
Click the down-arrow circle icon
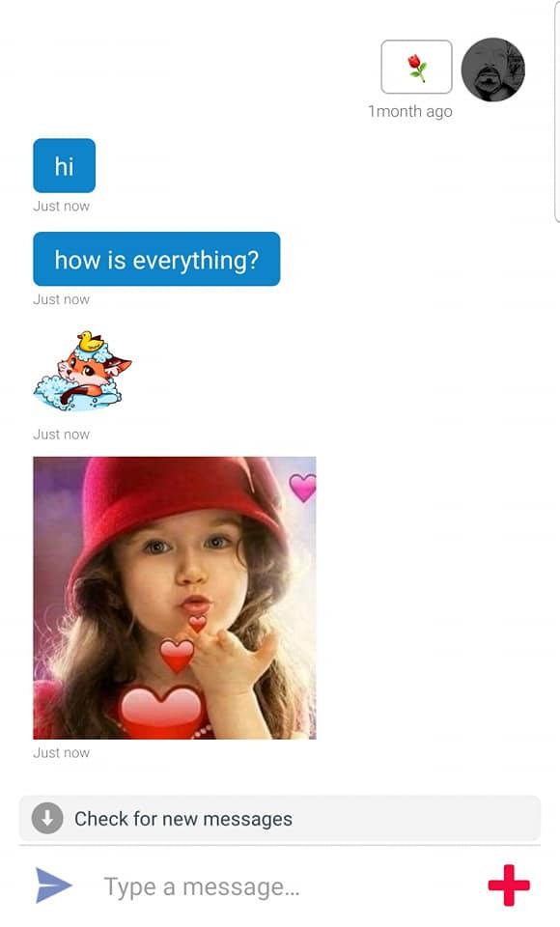point(47,818)
